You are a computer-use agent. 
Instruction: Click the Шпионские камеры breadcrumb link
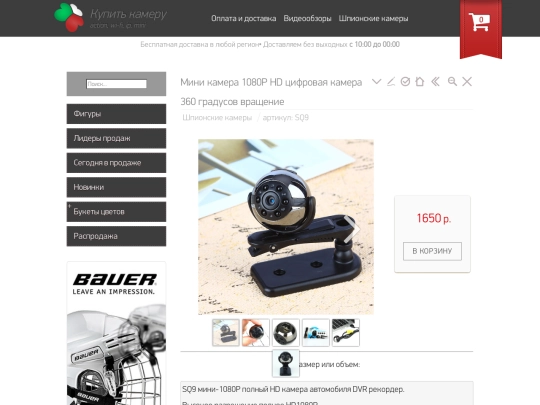(x=217, y=118)
